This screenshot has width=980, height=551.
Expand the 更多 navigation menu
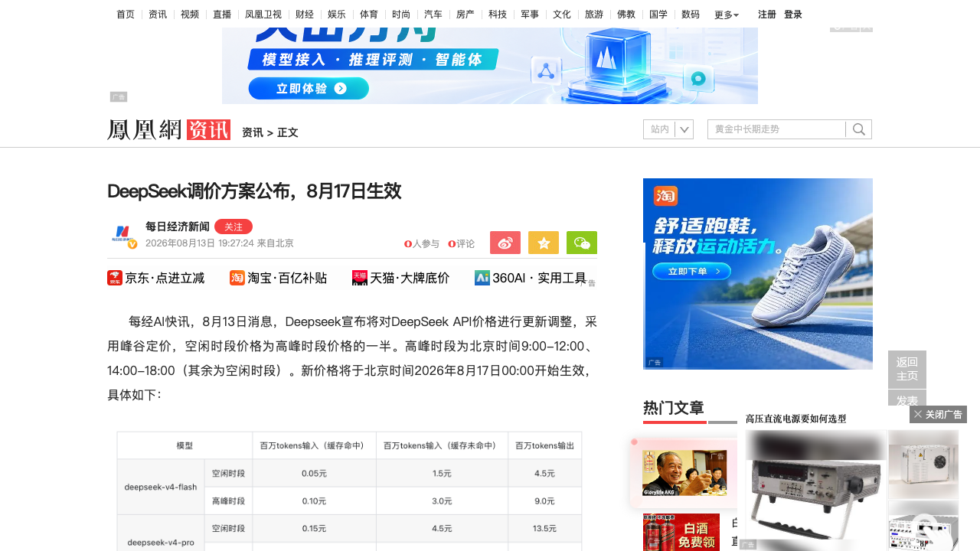pyautogui.click(x=727, y=15)
